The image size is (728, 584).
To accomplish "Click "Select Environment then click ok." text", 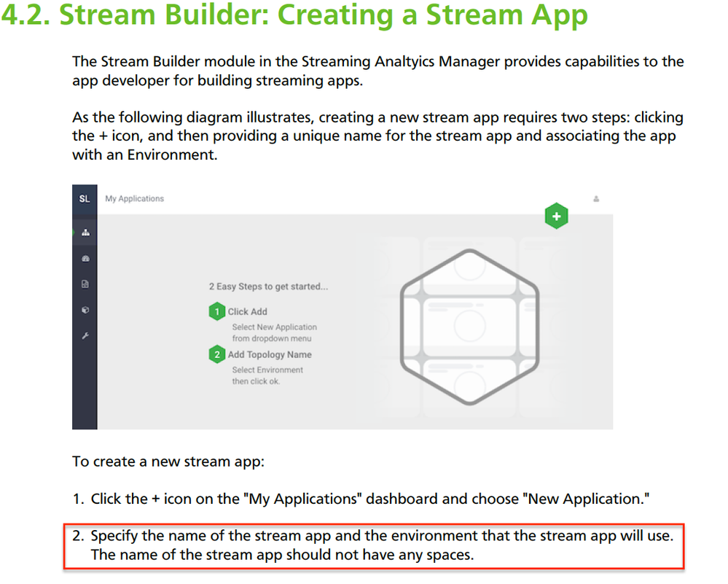I will click(267, 375).
